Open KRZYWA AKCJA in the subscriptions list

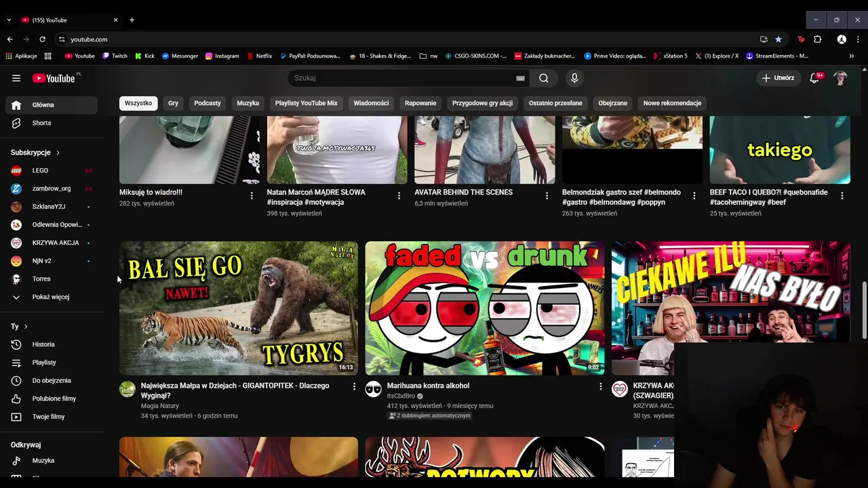[52, 243]
